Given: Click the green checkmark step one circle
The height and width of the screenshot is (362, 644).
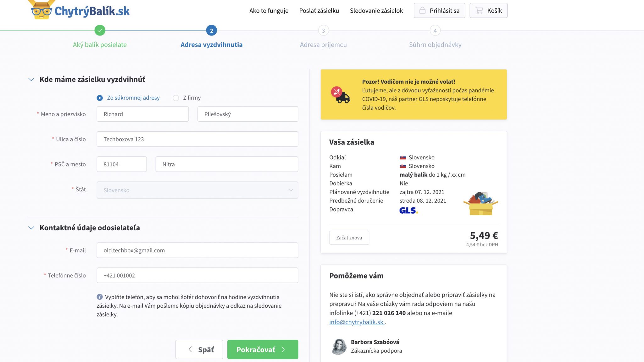Looking at the screenshot, I should tap(100, 30).
